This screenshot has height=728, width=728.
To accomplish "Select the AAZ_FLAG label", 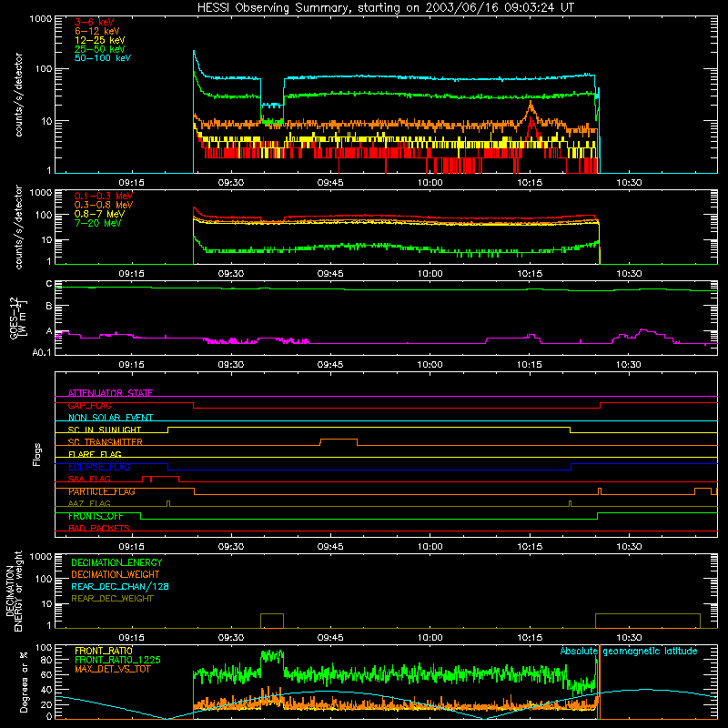I will [89, 503].
